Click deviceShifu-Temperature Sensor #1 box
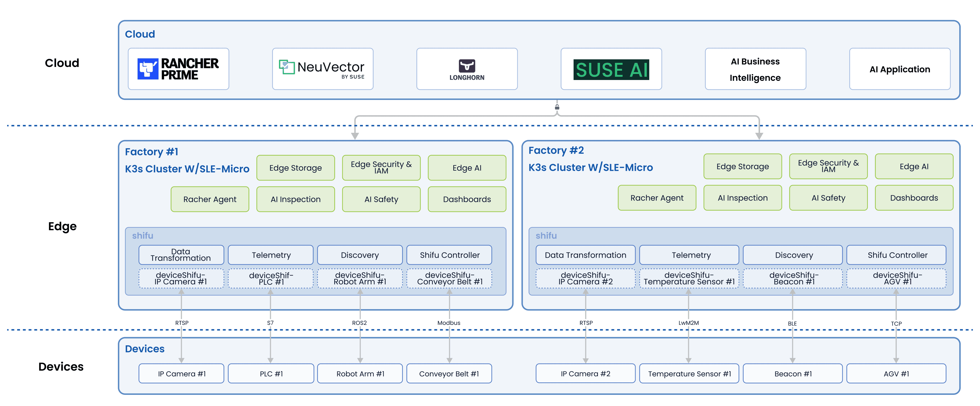980x406 pixels. click(x=689, y=278)
